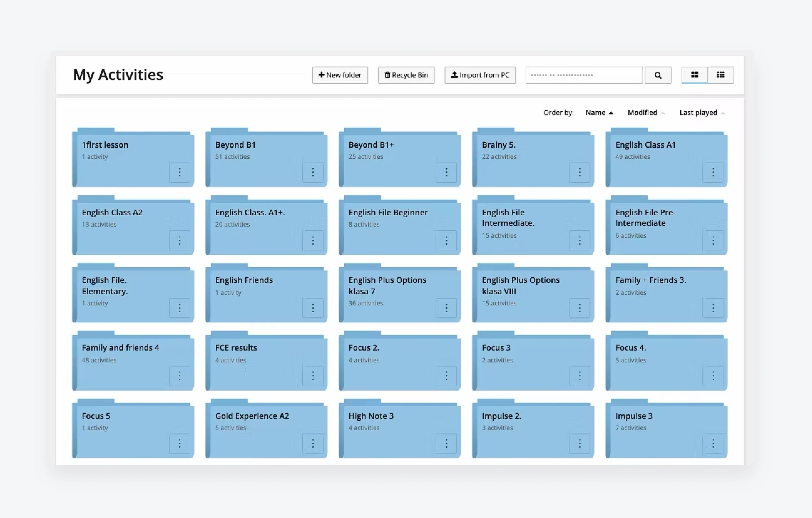
Task: Open the Recycle Bin
Action: [406, 75]
